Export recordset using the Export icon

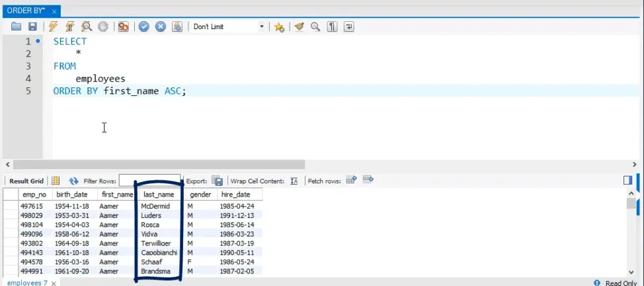(217, 181)
